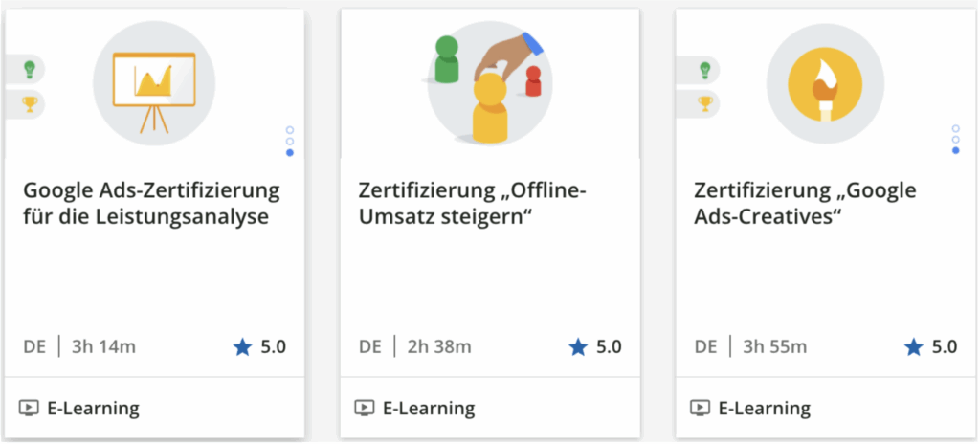980x444 pixels.
Task: Click the E-Learning video icon on Leistungsanalyse card
Action: pyautogui.click(x=29, y=409)
